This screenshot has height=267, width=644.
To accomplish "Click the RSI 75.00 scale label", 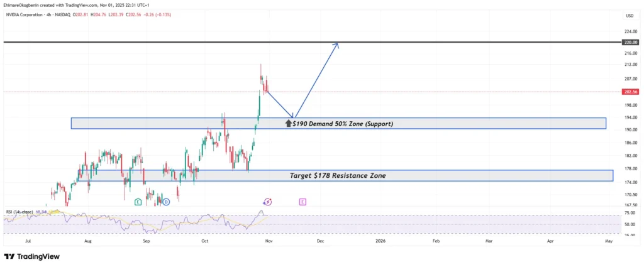I will coord(630,213).
